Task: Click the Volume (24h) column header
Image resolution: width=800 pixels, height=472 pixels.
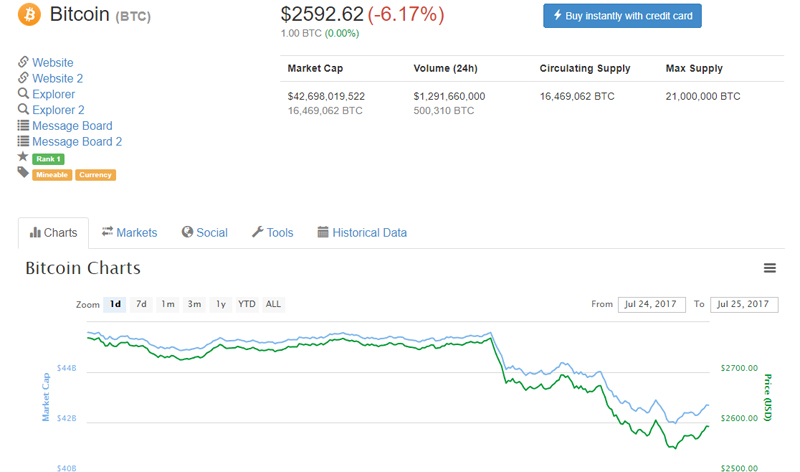Action: click(x=445, y=68)
